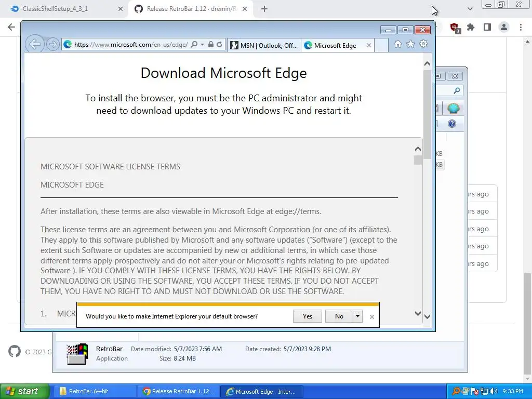Click the orange magnifier tray icon
Viewport: 532px width, 399px height.
(456, 391)
